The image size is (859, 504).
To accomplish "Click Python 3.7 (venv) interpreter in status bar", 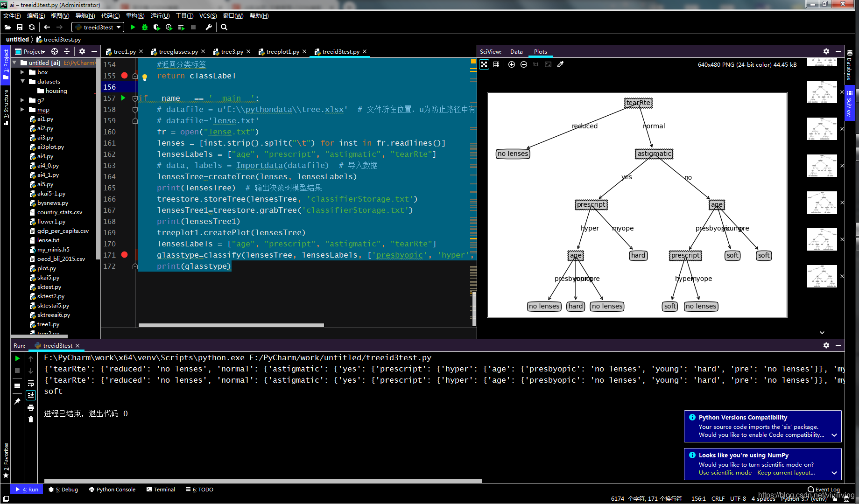I will 803,498.
